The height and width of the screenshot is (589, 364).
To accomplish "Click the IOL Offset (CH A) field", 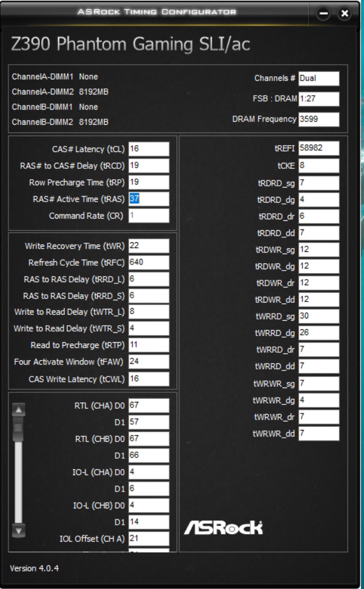I will click(149, 538).
